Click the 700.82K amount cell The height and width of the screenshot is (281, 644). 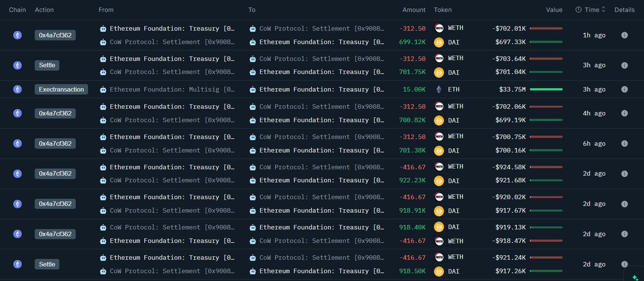pos(413,120)
